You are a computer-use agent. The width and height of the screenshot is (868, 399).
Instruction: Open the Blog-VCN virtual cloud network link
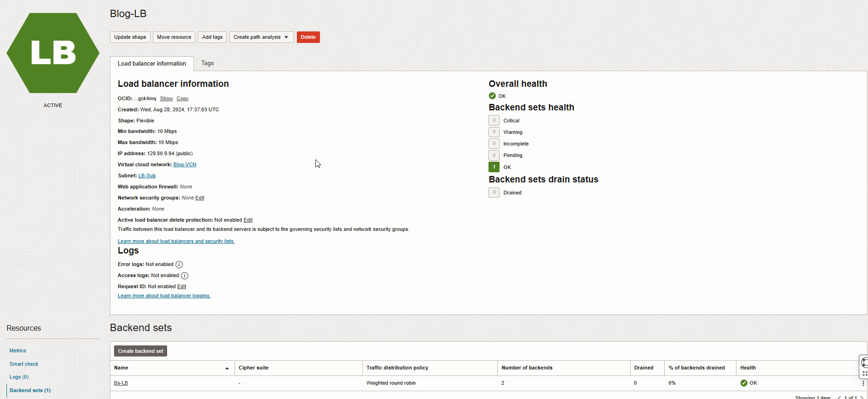pos(185,165)
